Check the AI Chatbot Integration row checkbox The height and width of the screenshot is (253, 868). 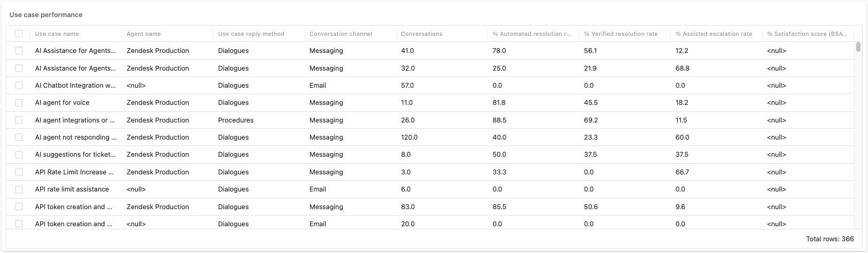(19, 85)
